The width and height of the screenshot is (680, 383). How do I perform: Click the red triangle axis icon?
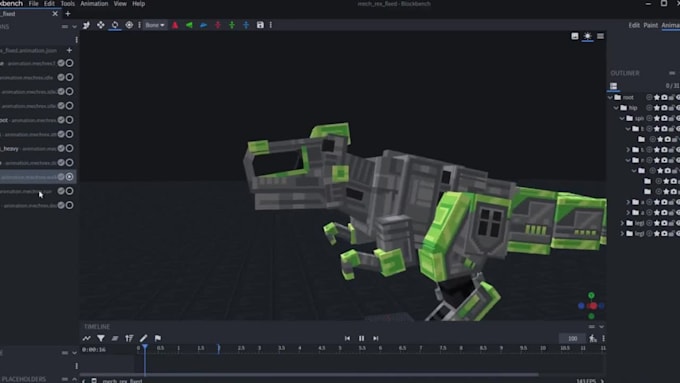[x=175, y=25]
